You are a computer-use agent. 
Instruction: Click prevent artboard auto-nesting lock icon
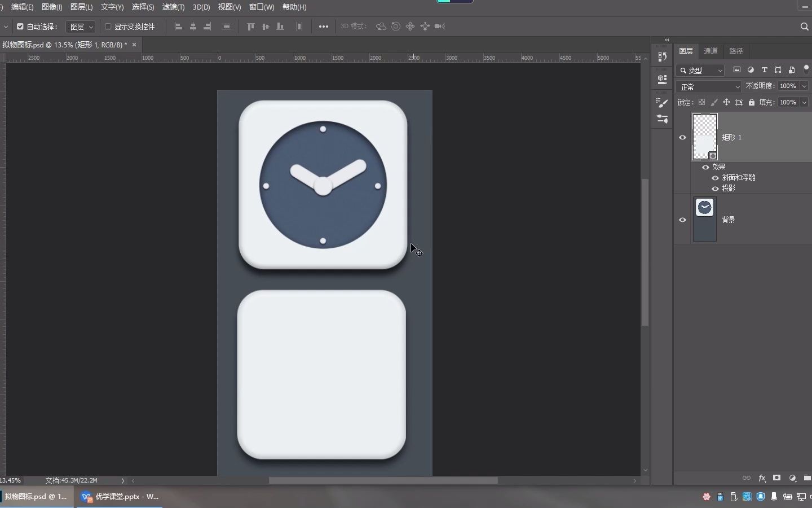point(739,102)
